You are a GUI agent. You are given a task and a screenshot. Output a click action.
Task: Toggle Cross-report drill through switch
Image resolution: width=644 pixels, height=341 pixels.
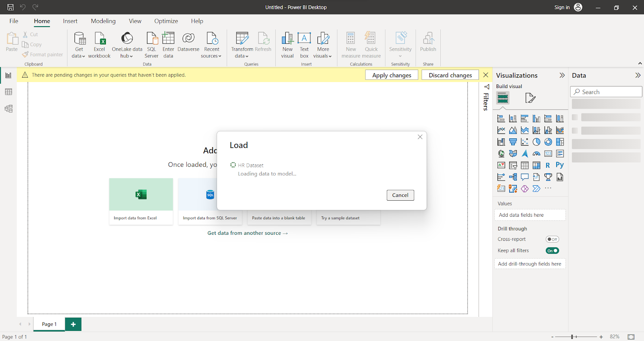(552, 239)
